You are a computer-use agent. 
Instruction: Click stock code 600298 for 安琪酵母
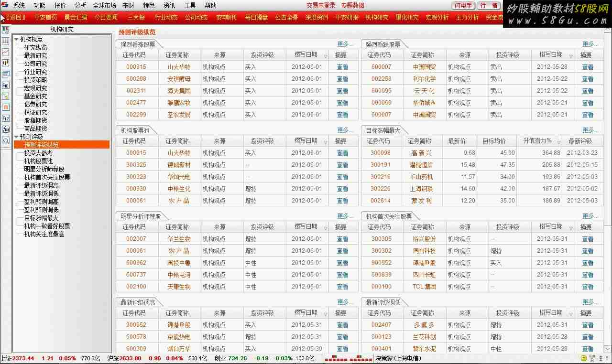(136, 79)
